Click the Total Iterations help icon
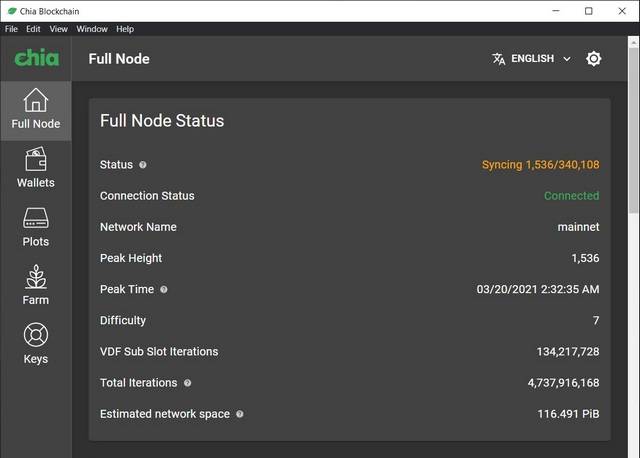Viewport: 640px width, 458px height. click(187, 383)
